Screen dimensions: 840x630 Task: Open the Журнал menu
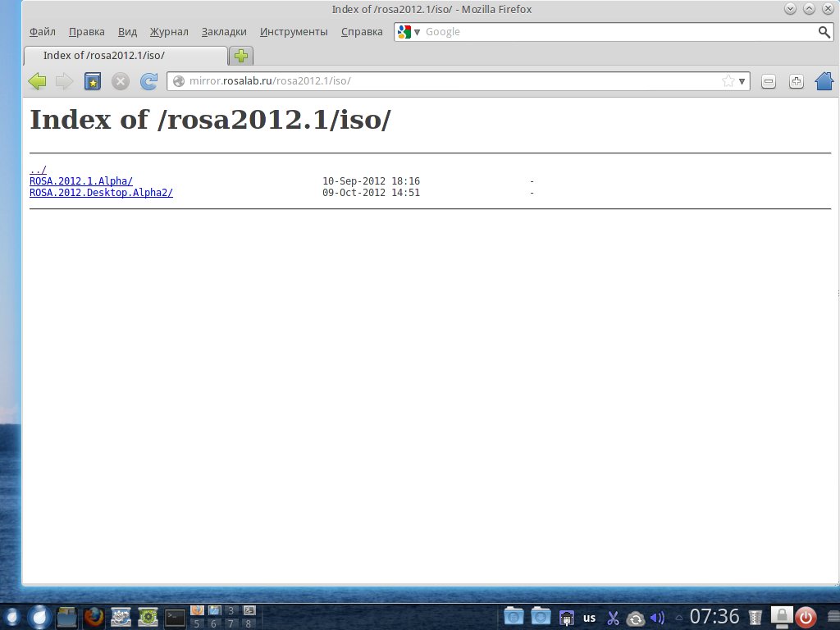point(169,32)
